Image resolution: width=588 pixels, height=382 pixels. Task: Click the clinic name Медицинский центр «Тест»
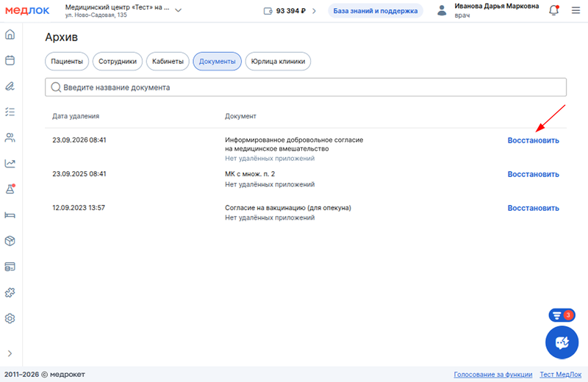(117, 7)
